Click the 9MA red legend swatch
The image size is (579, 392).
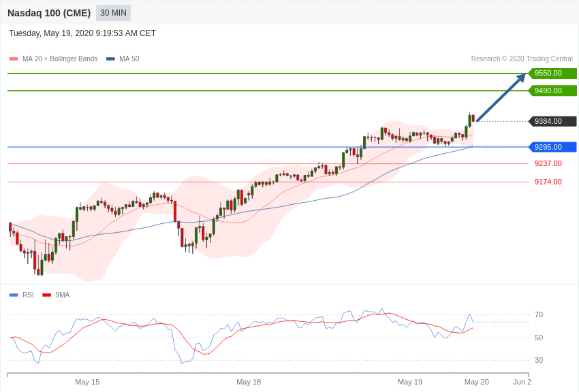46,295
